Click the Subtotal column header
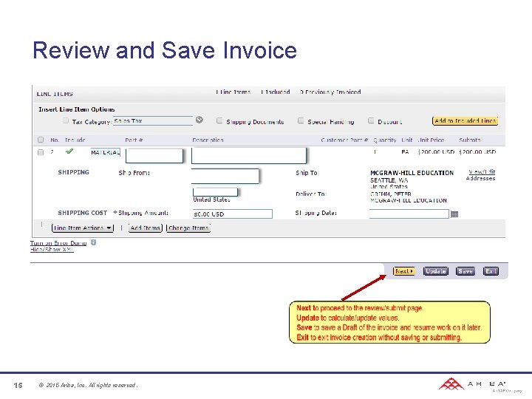This screenshot has width=532, height=399. click(x=470, y=140)
